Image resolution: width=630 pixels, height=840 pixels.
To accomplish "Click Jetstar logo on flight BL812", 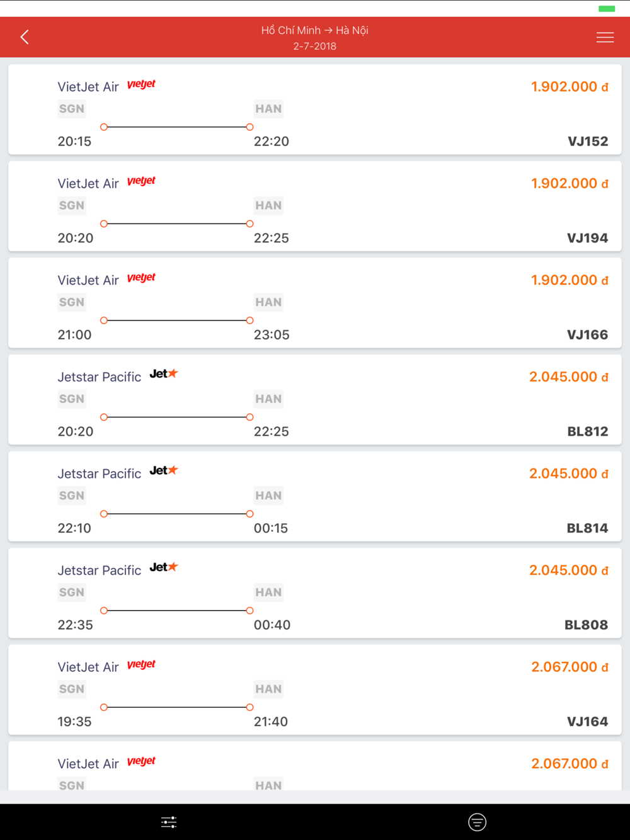I will pyautogui.click(x=164, y=373).
